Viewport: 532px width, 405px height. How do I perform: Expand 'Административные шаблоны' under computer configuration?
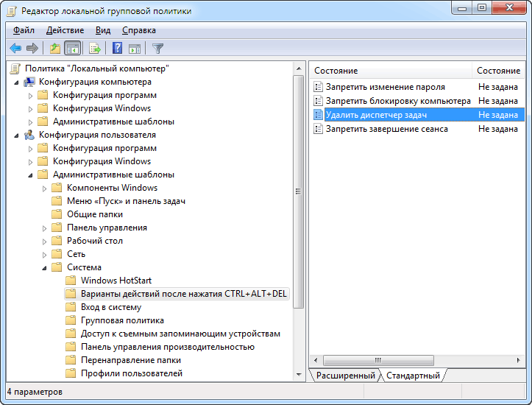pyautogui.click(x=30, y=122)
